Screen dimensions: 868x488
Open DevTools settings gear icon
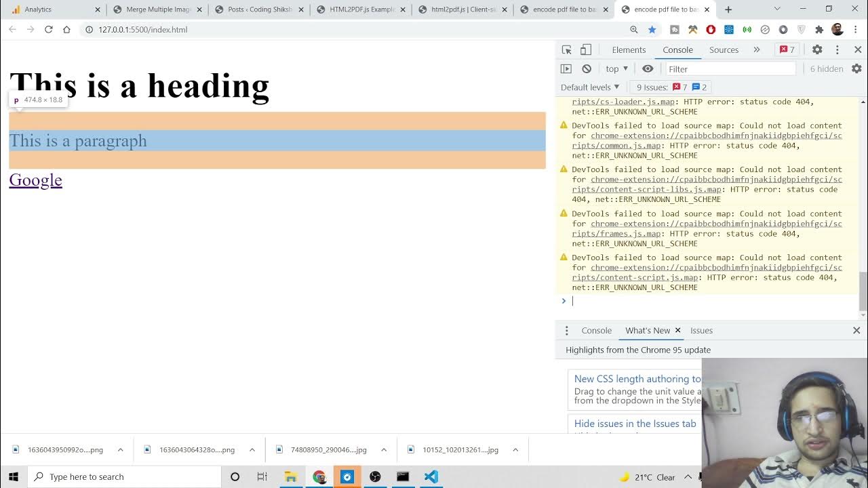coord(817,49)
